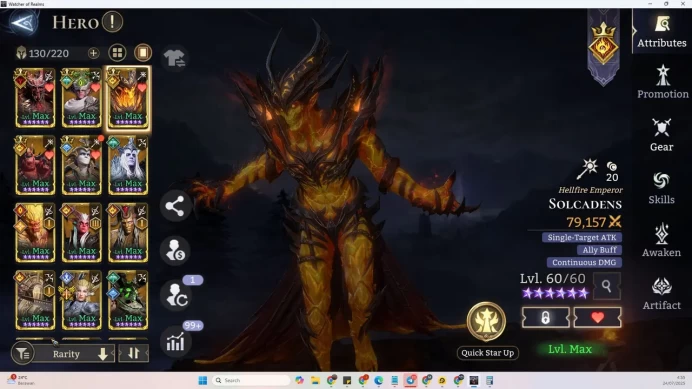The width and height of the screenshot is (692, 389).
Task: Select the crowned bearded hero card in third row
Action: point(128,233)
